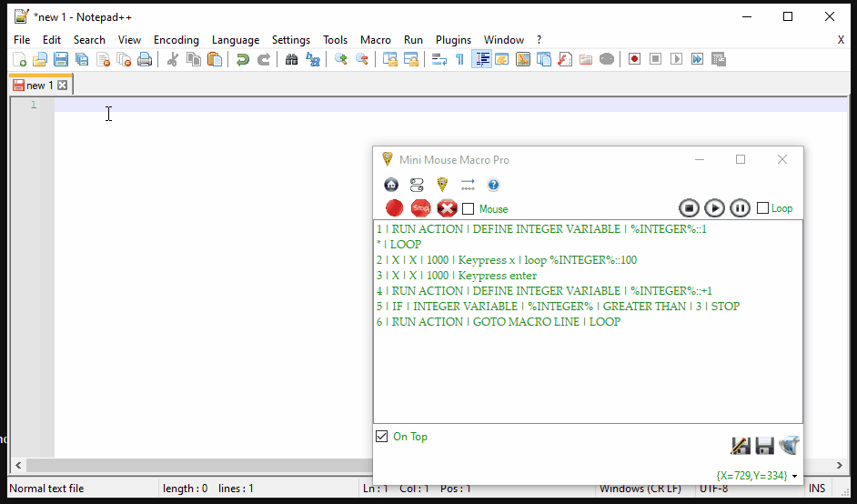Open the Plugins menu

click(453, 40)
